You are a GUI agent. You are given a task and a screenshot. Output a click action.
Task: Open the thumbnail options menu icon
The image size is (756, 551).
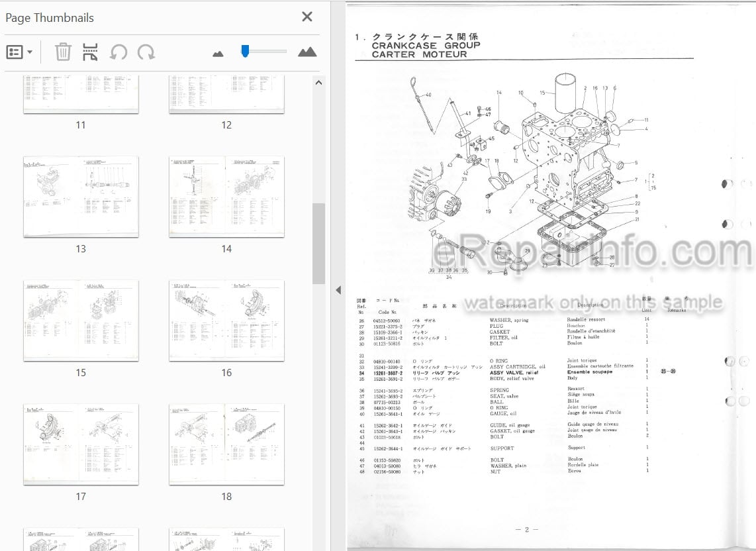[x=19, y=52]
